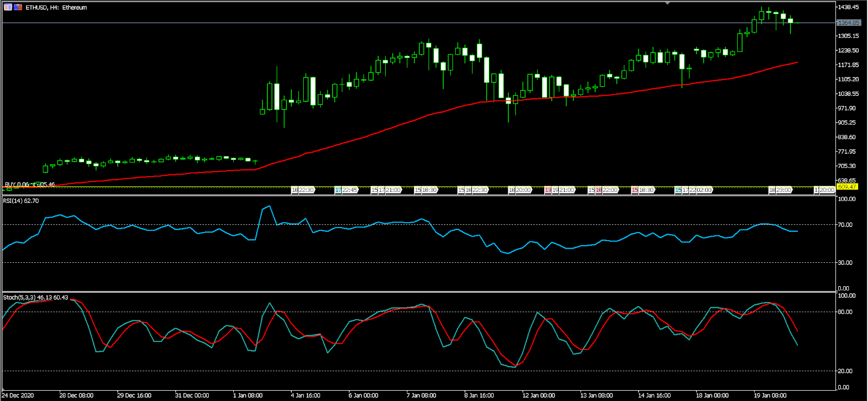The image size is (868, 401).
Task: Click the pink 13 event flag before 21:00
Action: pyautogui.click(x=548, y=190)
